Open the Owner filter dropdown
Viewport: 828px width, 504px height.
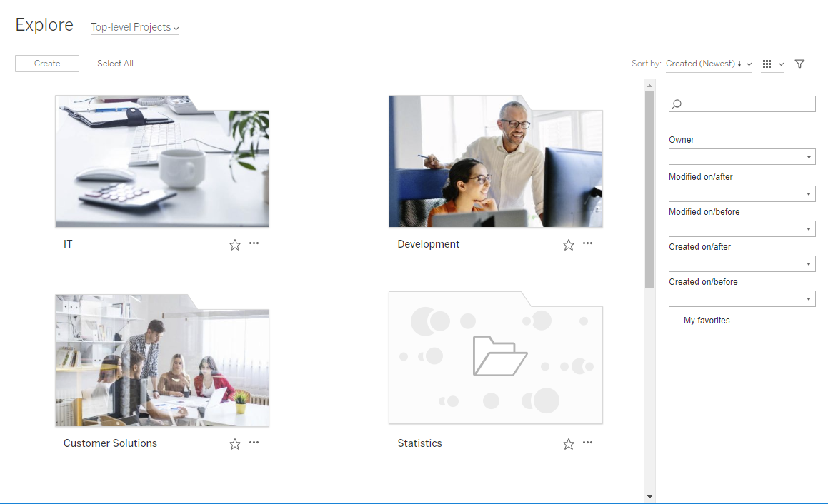809,156
